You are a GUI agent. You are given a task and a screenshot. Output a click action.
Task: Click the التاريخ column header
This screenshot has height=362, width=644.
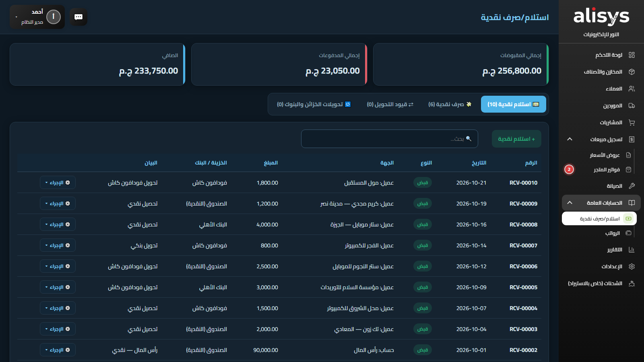pos(479,162)
